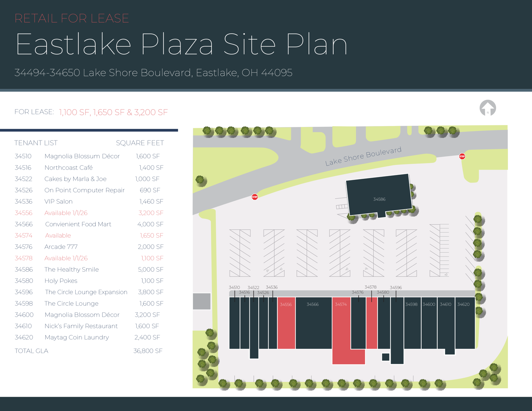Click the gray dumpster pad left of the strip
The width and height of the screenshot is (532, 411).
pos(202,301)
